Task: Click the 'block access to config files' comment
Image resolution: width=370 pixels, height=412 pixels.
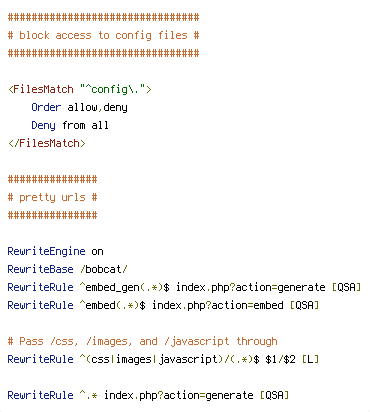Action: tap(103, 35)
